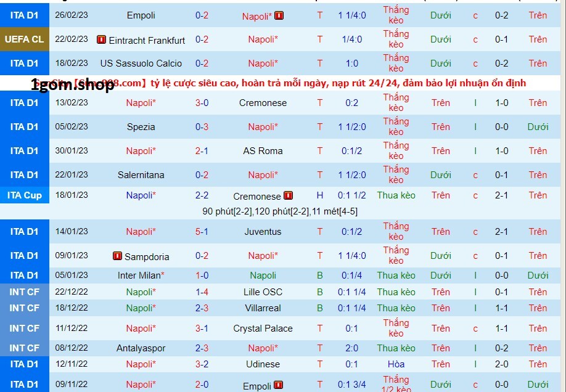Click red card icon next to Sampdoria
The width and height of the screenshot is (566, 392).
coord(117,256)
